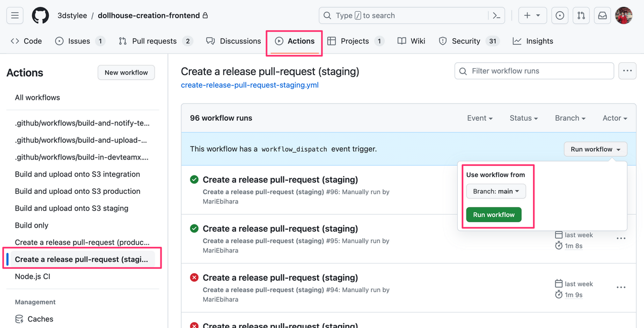The image size is (644, 328).
Task: Open the Branch: main selector in the Run workflow panel
Action: 495,191
